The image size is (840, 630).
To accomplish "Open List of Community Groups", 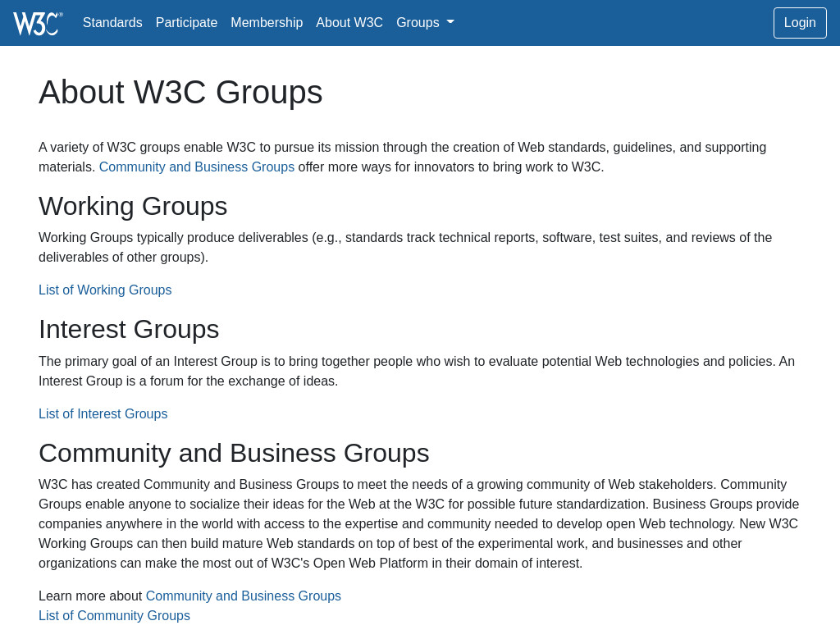I will [114, 615].
